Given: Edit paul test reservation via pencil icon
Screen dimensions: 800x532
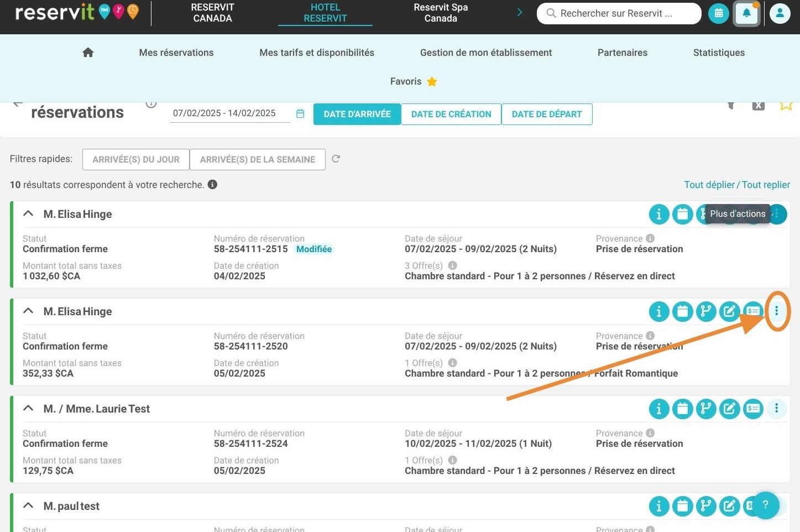Looking at the screenshot, I should (730, 506).
